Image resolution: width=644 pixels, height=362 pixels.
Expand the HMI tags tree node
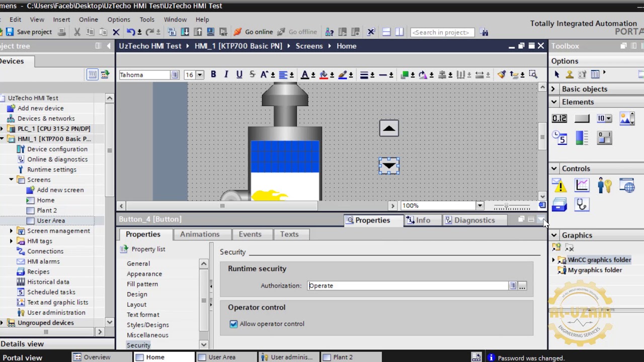click(x=12, y=241)
